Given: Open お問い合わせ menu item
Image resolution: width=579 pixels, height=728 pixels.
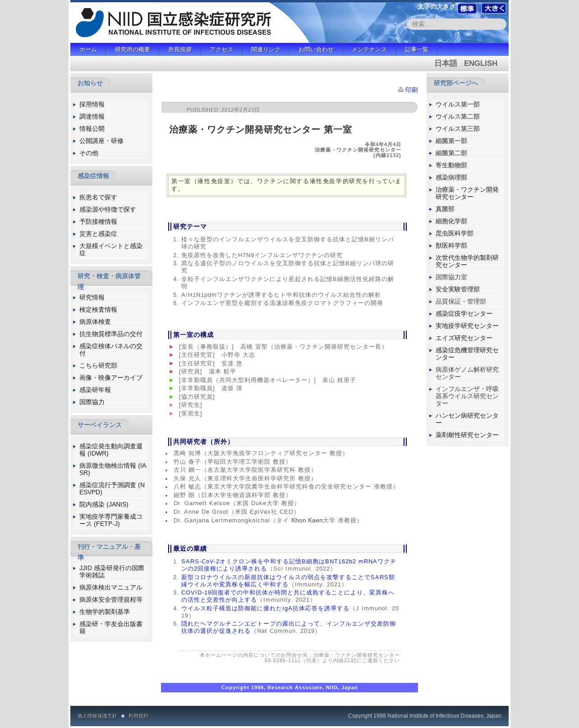Looking at the screenshot, I should point(316,50).
